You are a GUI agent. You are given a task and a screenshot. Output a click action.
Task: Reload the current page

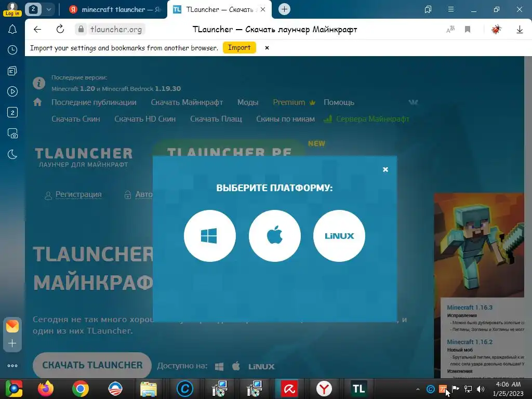60,30
